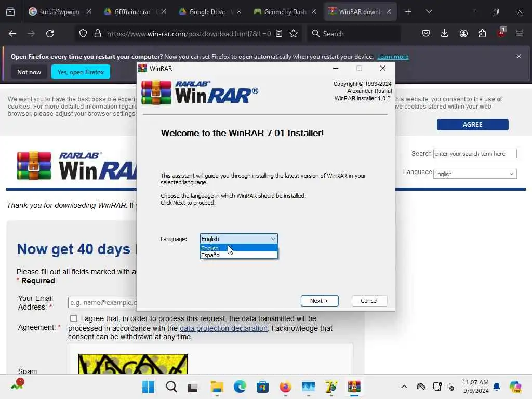Choose English in the open language list
This screenshot has width=532, height=399.
(x=238, y=248)
